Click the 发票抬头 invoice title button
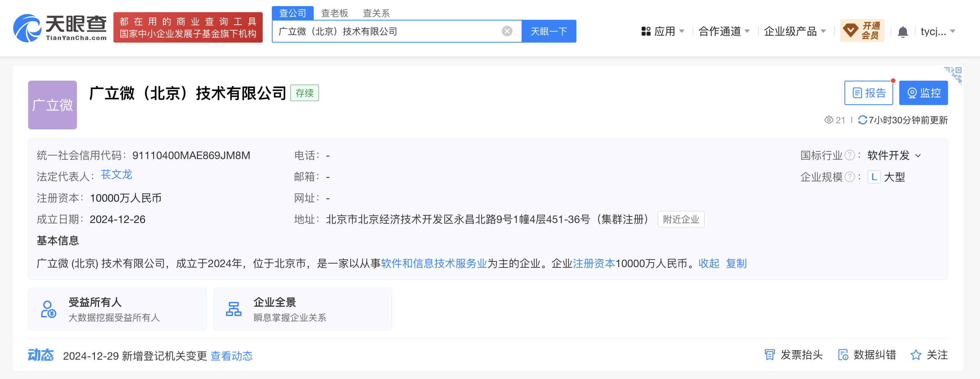 pos(794,355)
